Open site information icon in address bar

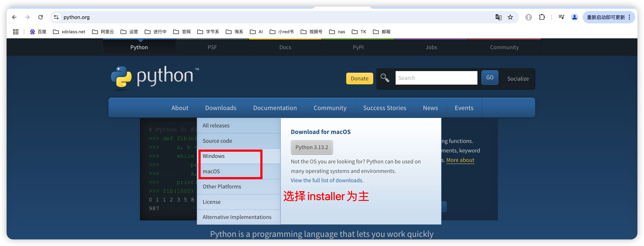pos(56,17)
